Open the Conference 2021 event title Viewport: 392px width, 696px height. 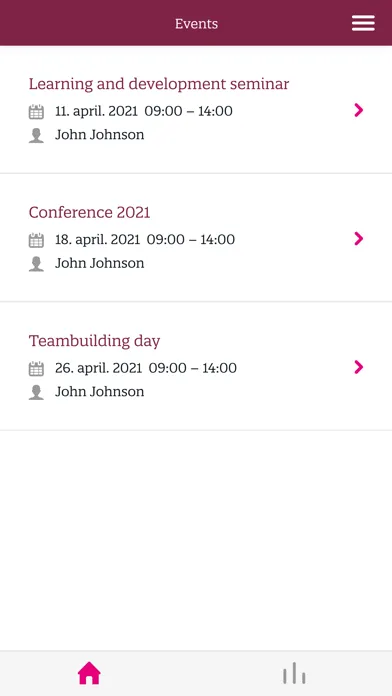[x=90, y=212]
